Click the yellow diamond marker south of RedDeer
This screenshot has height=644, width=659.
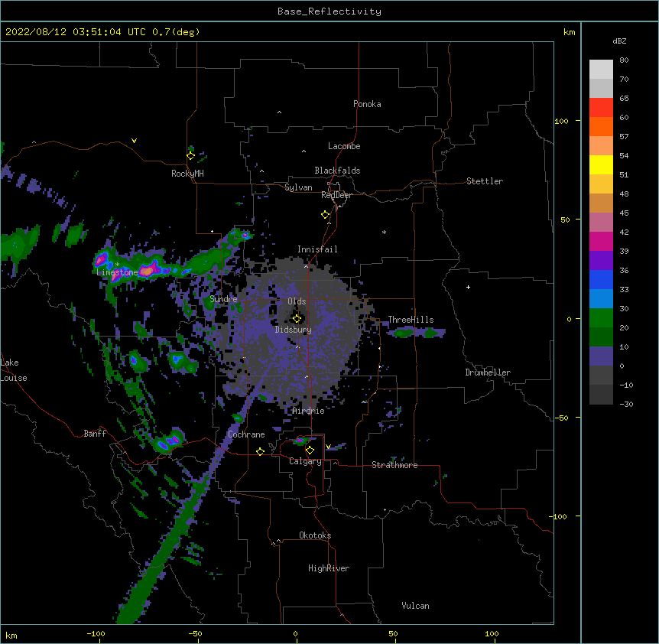pyautogui.click(x=326, y=215)
